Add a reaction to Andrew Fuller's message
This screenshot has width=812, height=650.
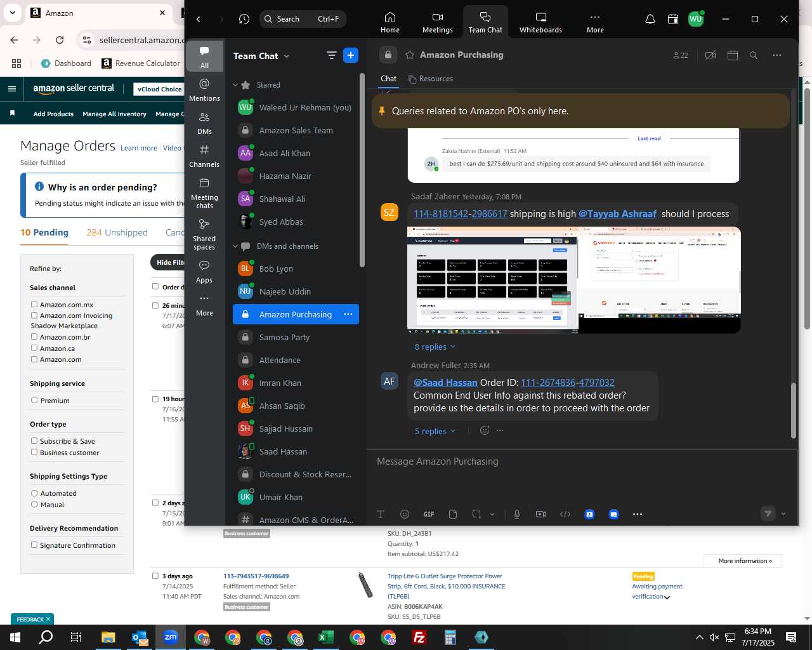(485, 430)
